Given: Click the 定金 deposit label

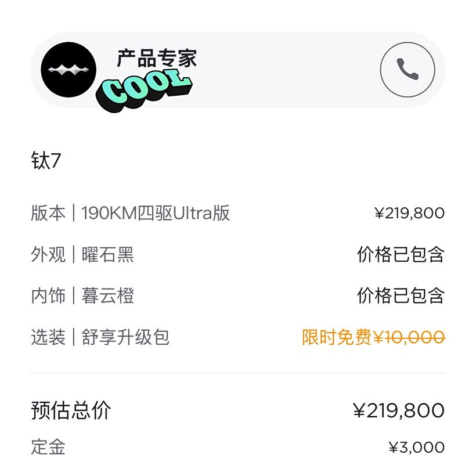Looking at the screenshot, I should click(48, 447).
